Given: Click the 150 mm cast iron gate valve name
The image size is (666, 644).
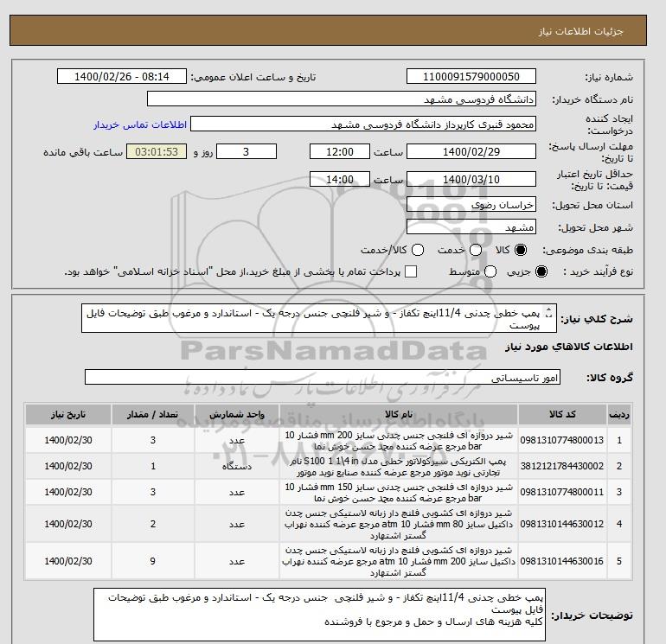Looking at the screenshot, I should tap(399, 493).
